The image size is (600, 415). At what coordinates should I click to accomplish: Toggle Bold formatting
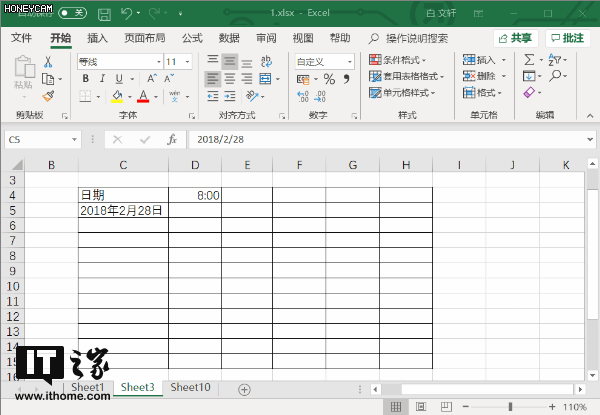tap(86, 78)
